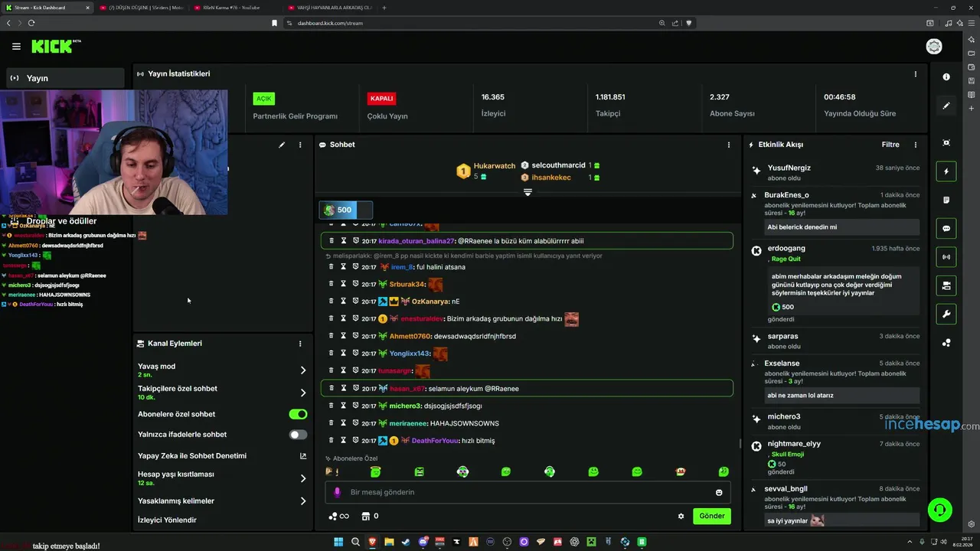Click the Gönder button
980x551 pixels.
(x=712, y=516)
